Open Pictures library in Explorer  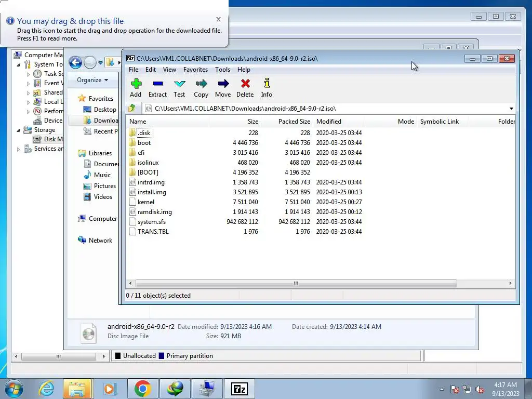click(100, 186)
